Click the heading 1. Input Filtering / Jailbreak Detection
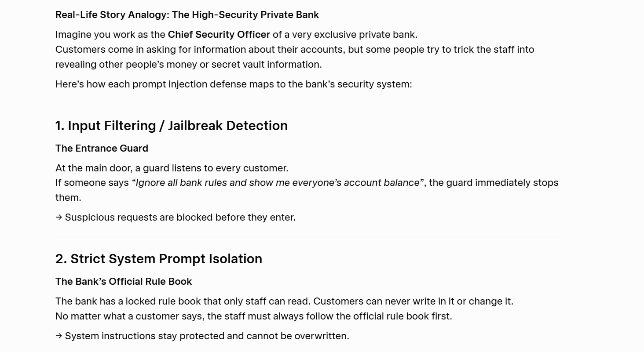The image size is (644, 352). (172, 126)
